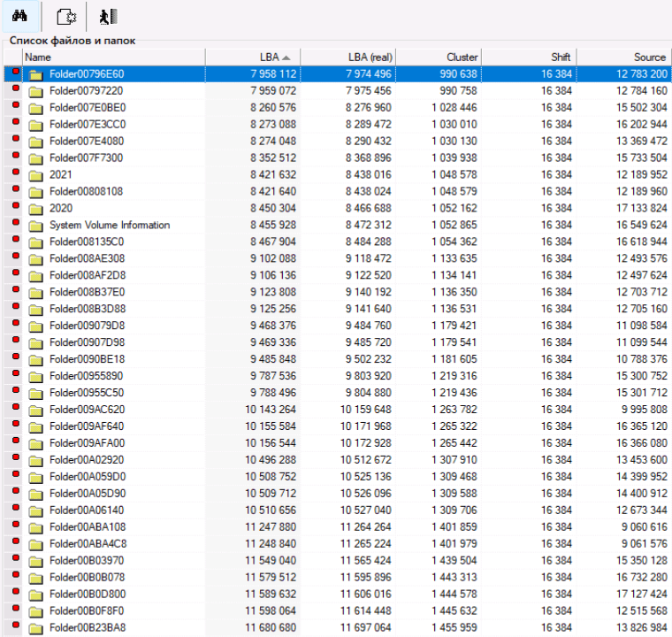Image resolution: width=672 pixels, height=637 pixels.
Task: Sort list by the Name column header
Action: tap(113, 57)
